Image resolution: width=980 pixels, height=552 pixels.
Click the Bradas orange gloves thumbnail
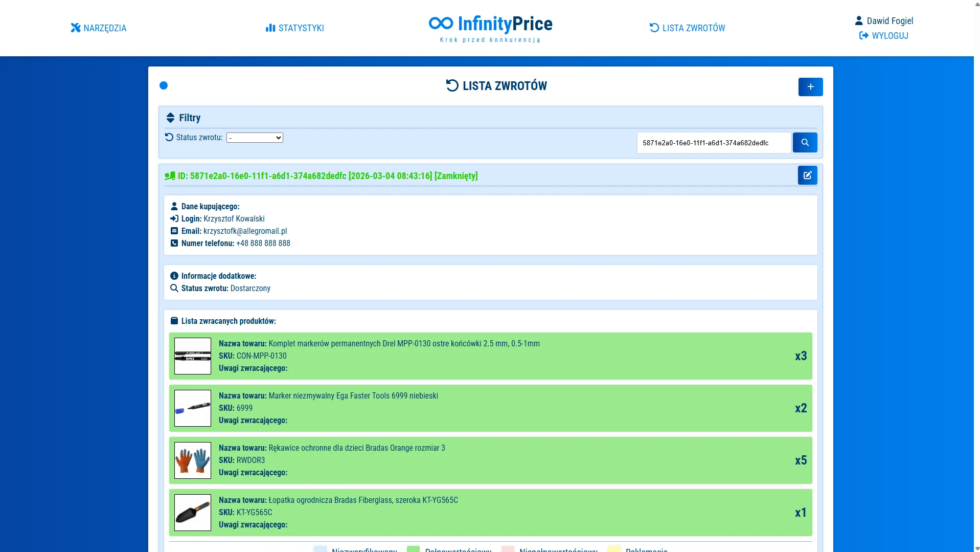pyautogui.click(x=193, y=460)
